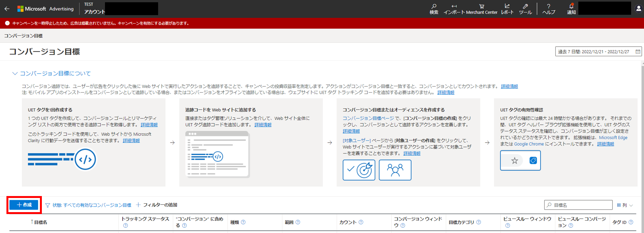This screenshot has height=233, width=644.
Task: Open the コンバージョン目標ページ link
Action: click(368, 118)
